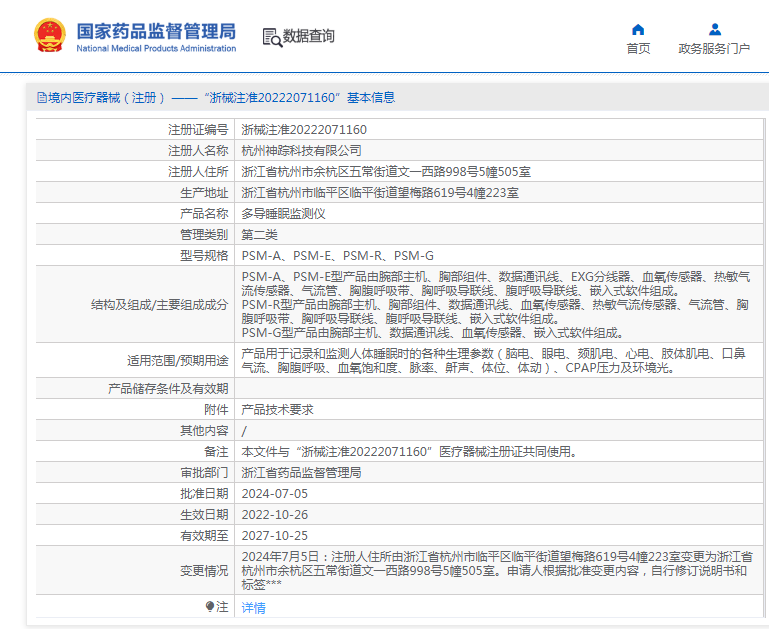The height and width of the screenshot is (629, 769).
Task: Click product name 多导睡眠监测仪
Action: (x=284, y=214)
